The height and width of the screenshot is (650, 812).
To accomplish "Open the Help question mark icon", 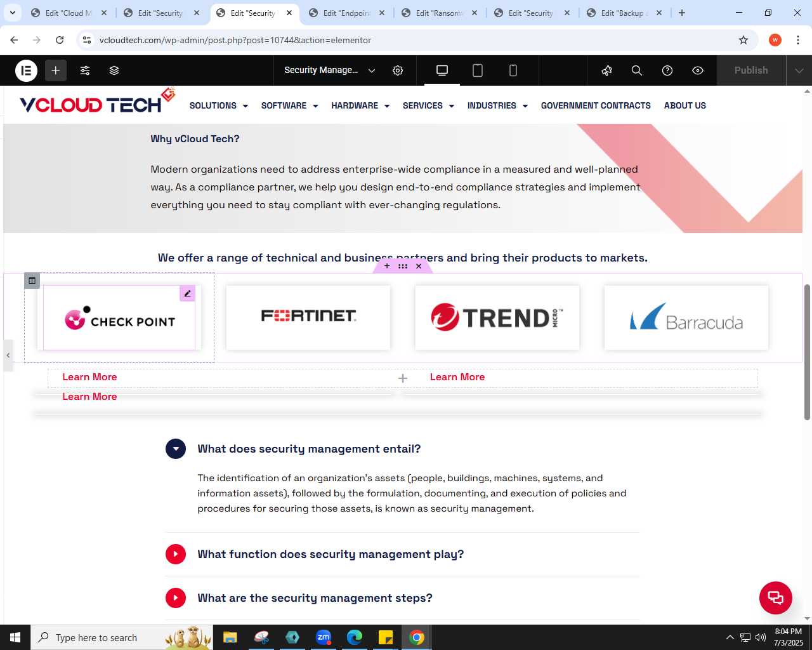I will (667, 70).
